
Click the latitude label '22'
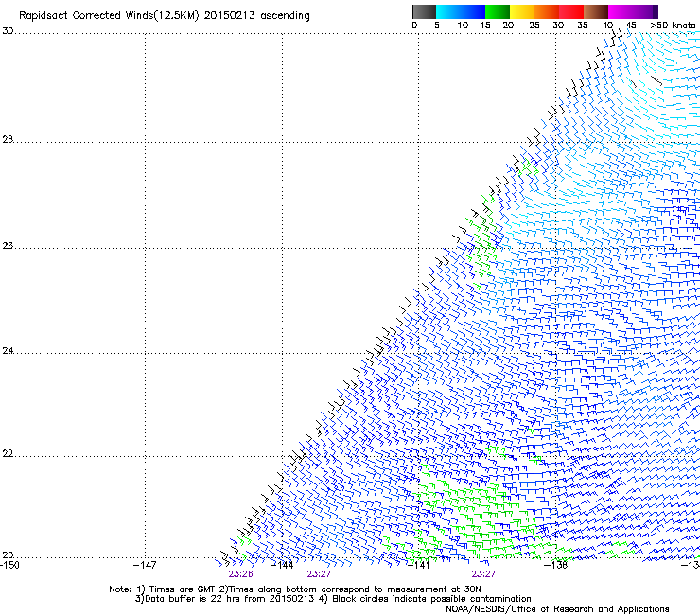click(8, 454)
